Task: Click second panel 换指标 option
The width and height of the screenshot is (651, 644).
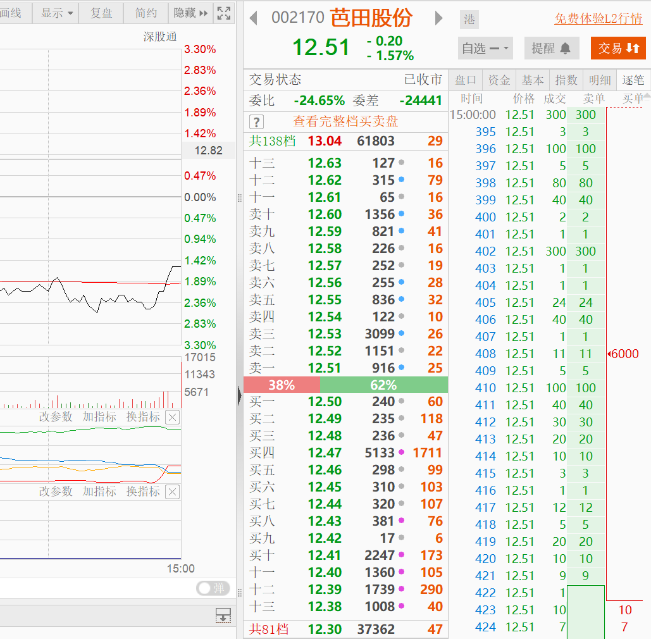Action: point(143,492)
